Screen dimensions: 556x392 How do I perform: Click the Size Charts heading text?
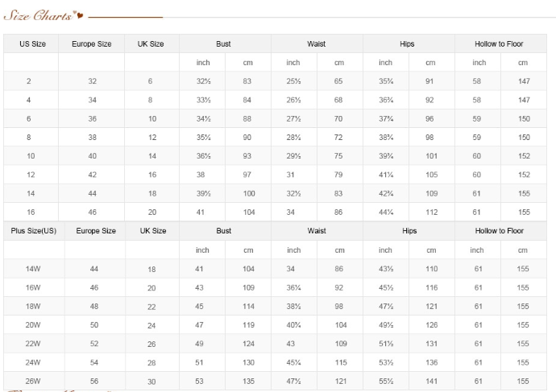[38, 15]
